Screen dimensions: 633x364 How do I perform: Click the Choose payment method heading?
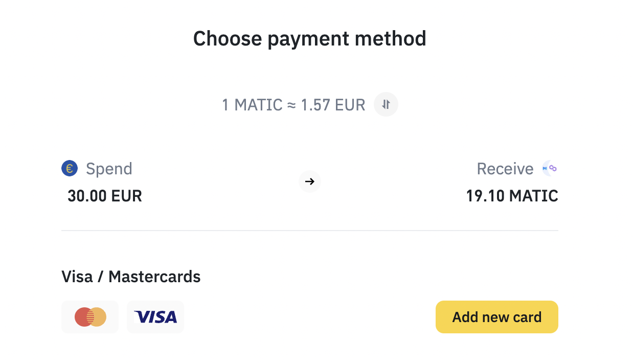pyautogui.click(x=309, y=39)
